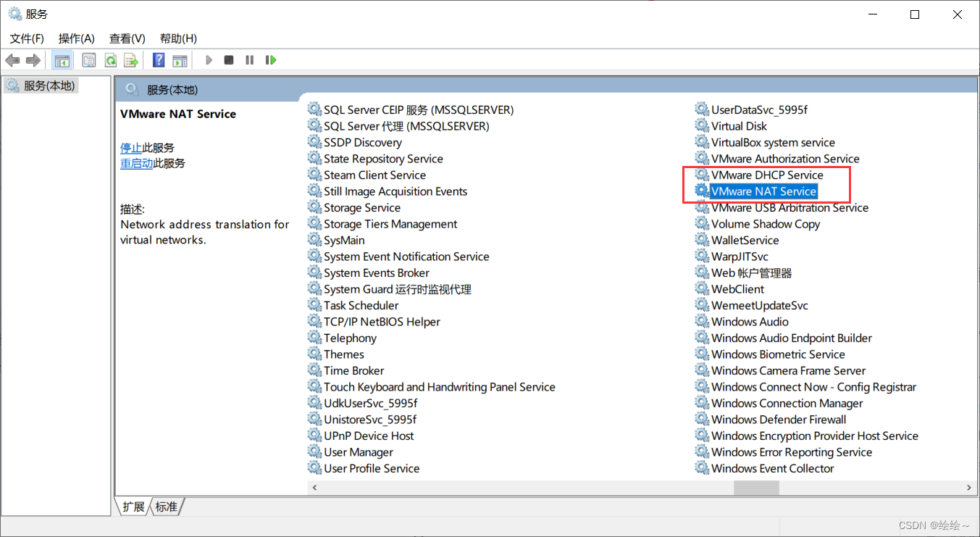The width and height of the screenshot is (980, 537).
Task: Click the WalletService gear icon
Action: 702,240
